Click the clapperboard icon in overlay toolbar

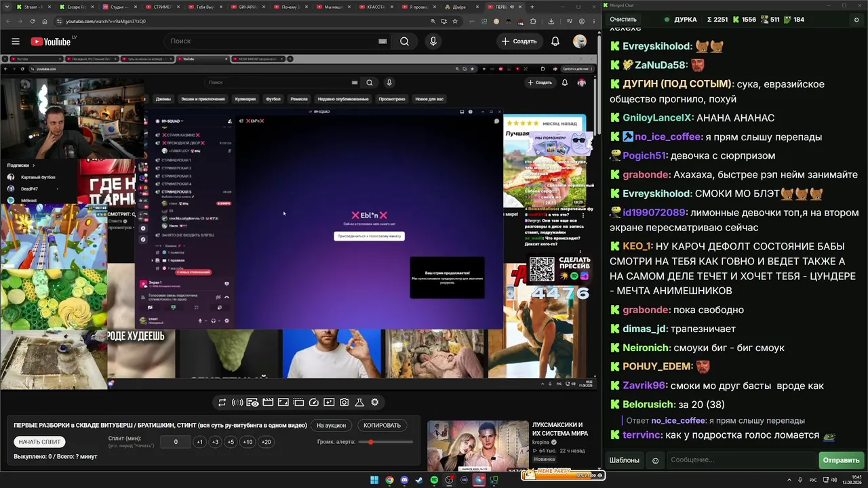[268, 403]
